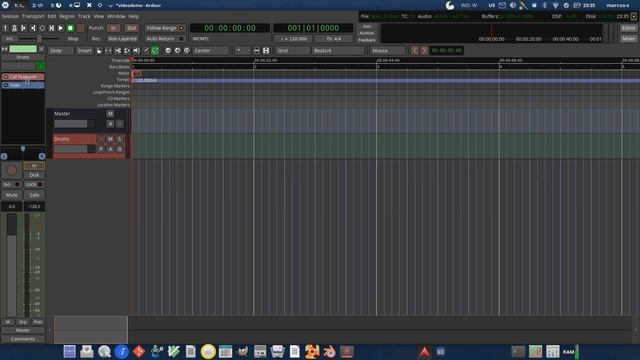Click the shuttle speed slider
Viewport: 640px width, 360px height.
(x=40, y=39)
